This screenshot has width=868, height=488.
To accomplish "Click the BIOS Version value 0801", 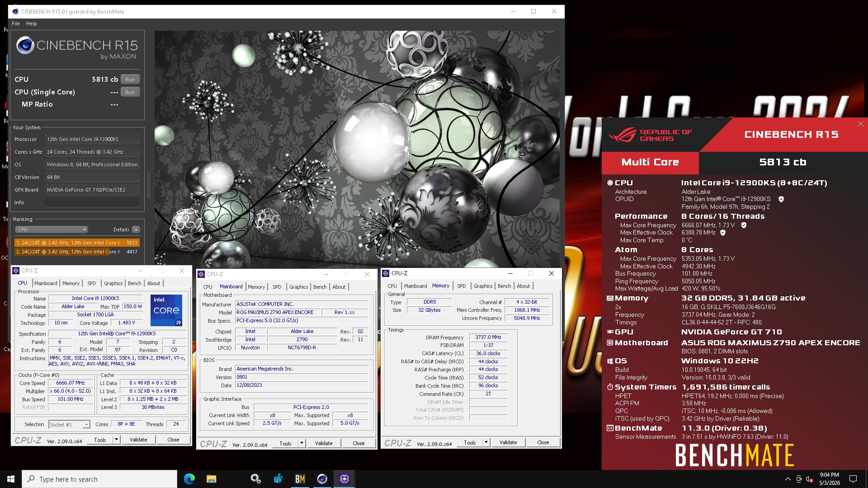I will point(302,377).
